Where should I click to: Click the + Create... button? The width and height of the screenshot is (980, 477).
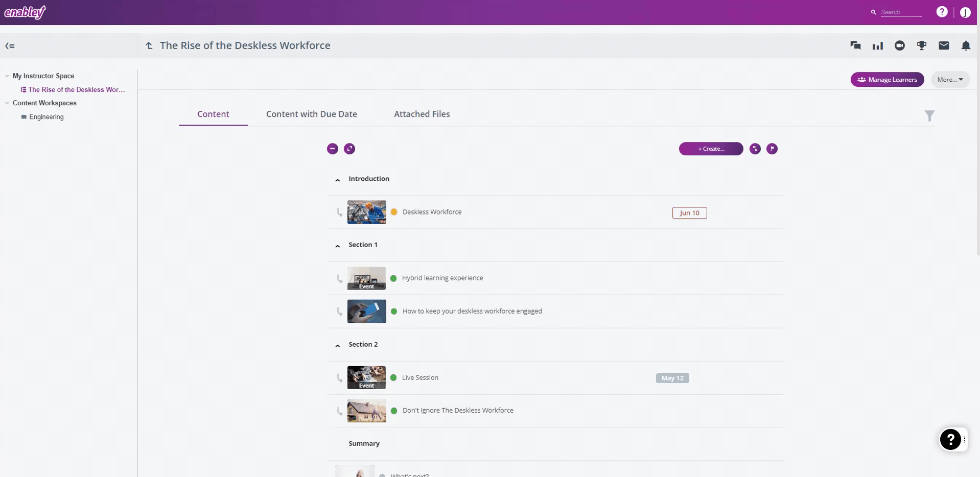pos(711,149)
